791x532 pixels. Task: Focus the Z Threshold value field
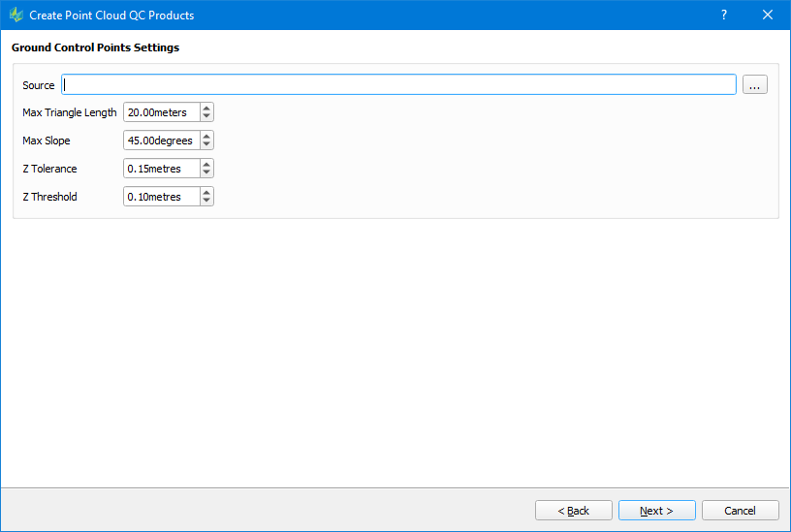pos(161,197)
